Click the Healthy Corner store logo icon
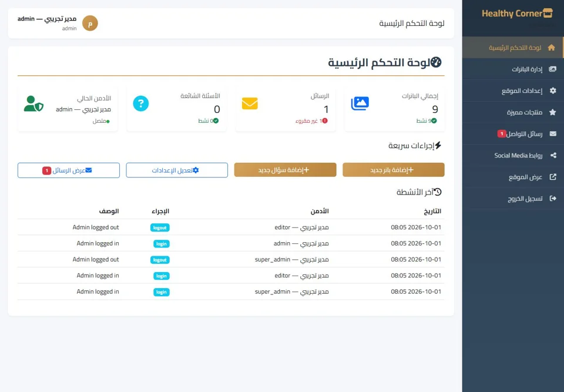Viewport: 564px width, 392px height. [x=548, y=14]
